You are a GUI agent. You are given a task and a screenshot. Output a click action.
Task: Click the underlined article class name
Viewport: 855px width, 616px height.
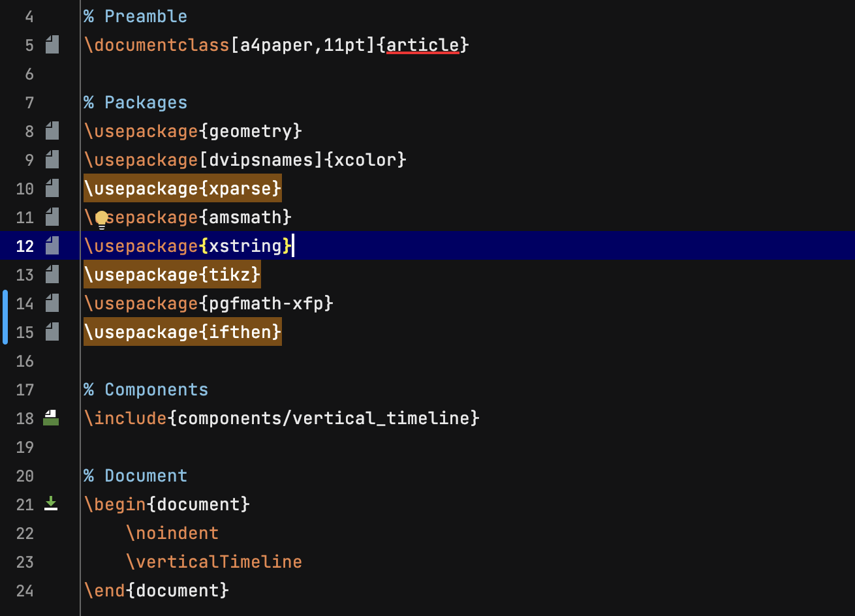[x=422, y=44]
